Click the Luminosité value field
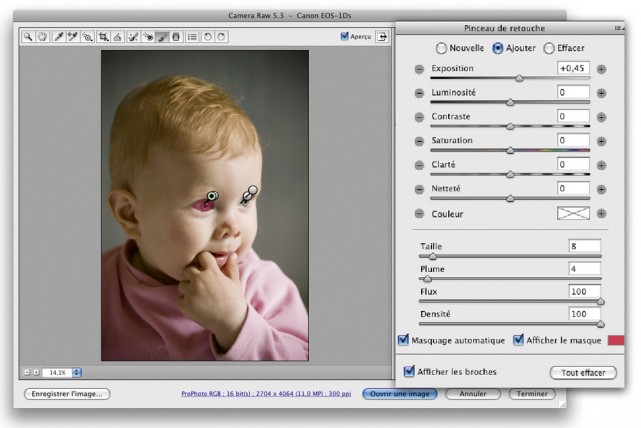 click(x=573, y=92)
